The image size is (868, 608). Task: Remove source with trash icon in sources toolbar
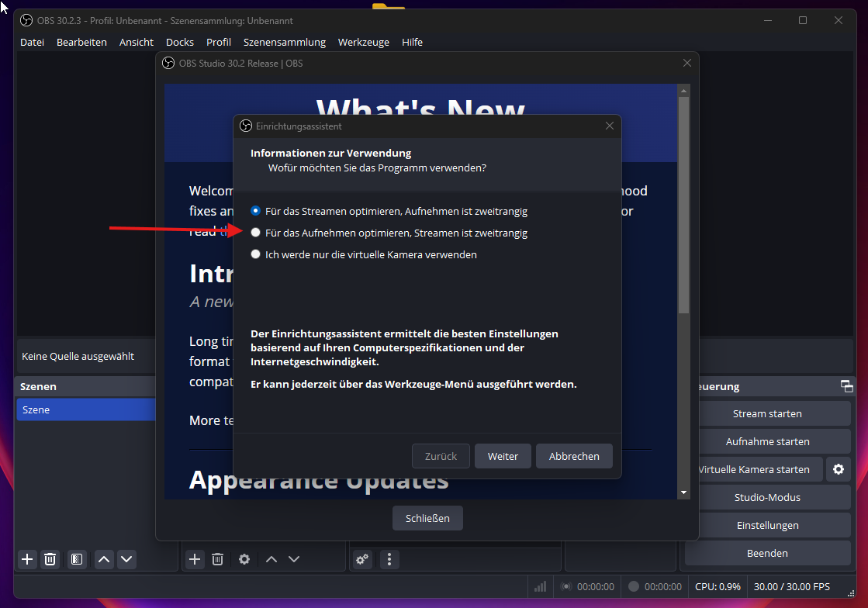click(x=217, y=559)
